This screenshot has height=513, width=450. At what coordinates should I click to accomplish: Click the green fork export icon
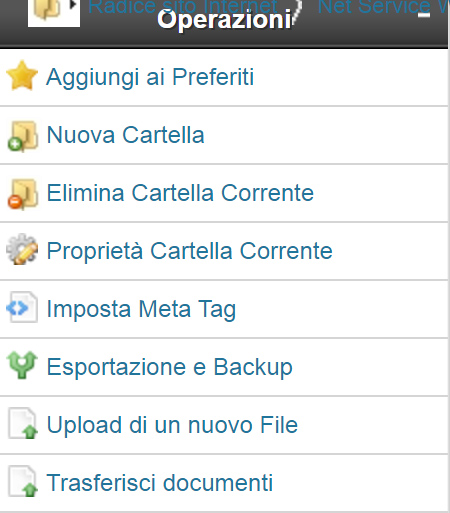(x=22, y=365)
